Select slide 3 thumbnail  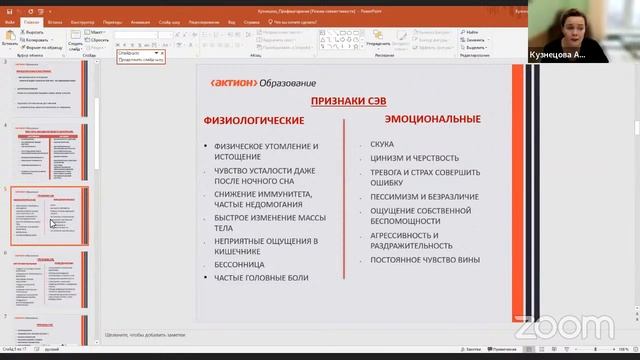(49, 88)
